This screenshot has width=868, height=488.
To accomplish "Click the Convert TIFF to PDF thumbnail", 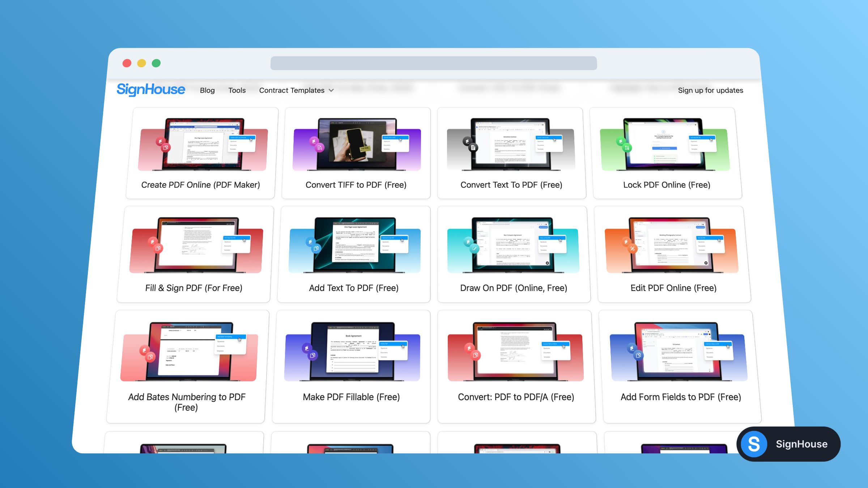I will tap(356, 145).
